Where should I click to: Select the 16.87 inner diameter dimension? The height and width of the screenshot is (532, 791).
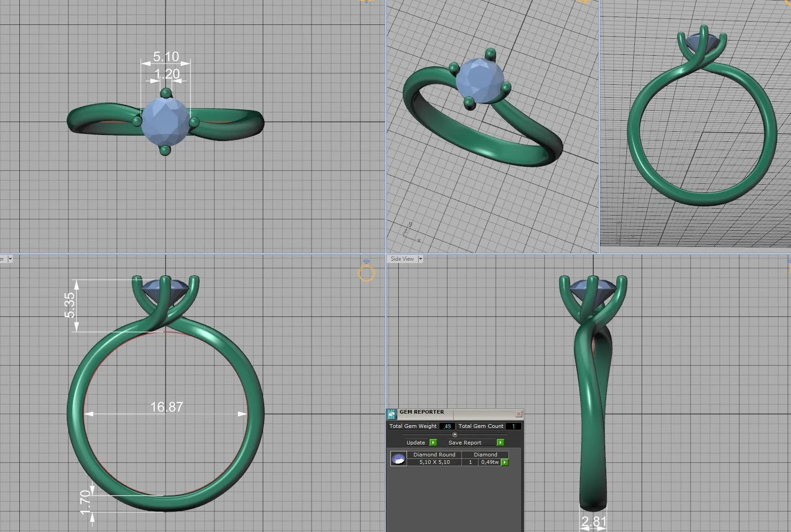click(166, 407)
